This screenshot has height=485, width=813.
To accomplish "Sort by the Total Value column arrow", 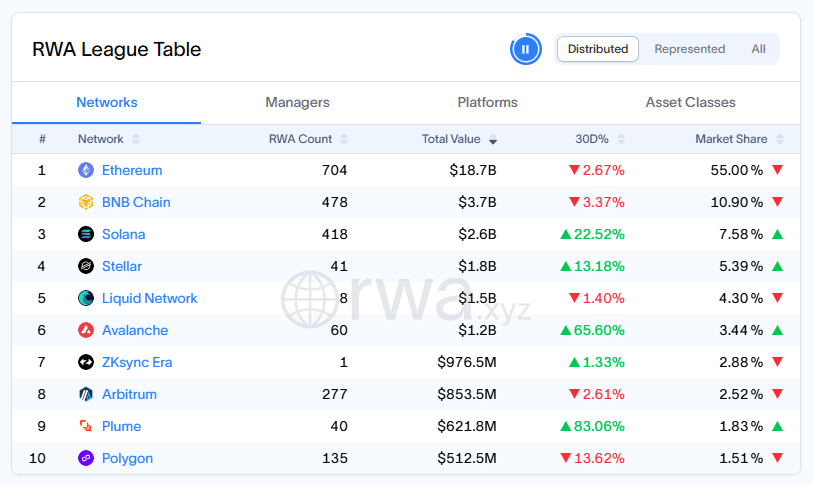I will (x=493, y=139).
